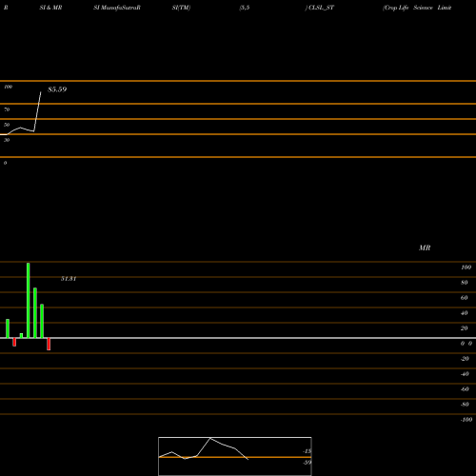476x476 pixels.
Task: Click the white zero line of MR
Action: pos(238,338)
